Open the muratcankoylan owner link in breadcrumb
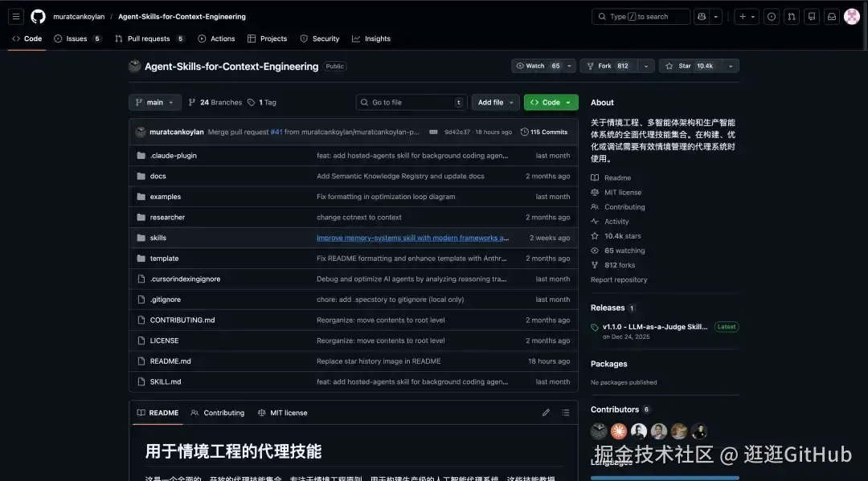 click(x=79, y=17)
